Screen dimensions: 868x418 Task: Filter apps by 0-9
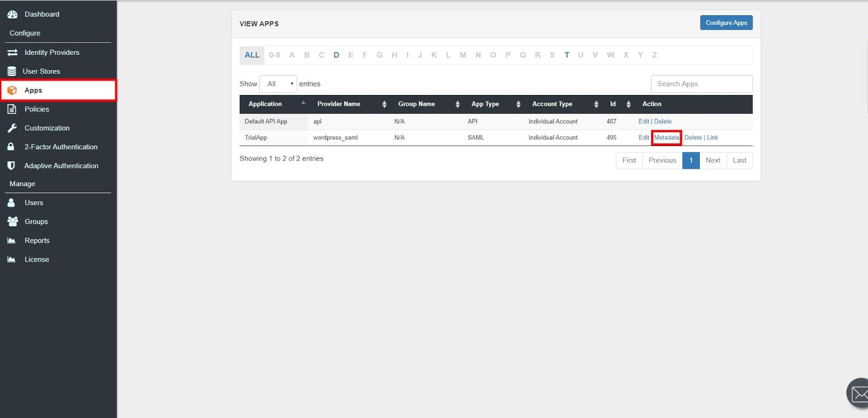[x=275, y=55]
